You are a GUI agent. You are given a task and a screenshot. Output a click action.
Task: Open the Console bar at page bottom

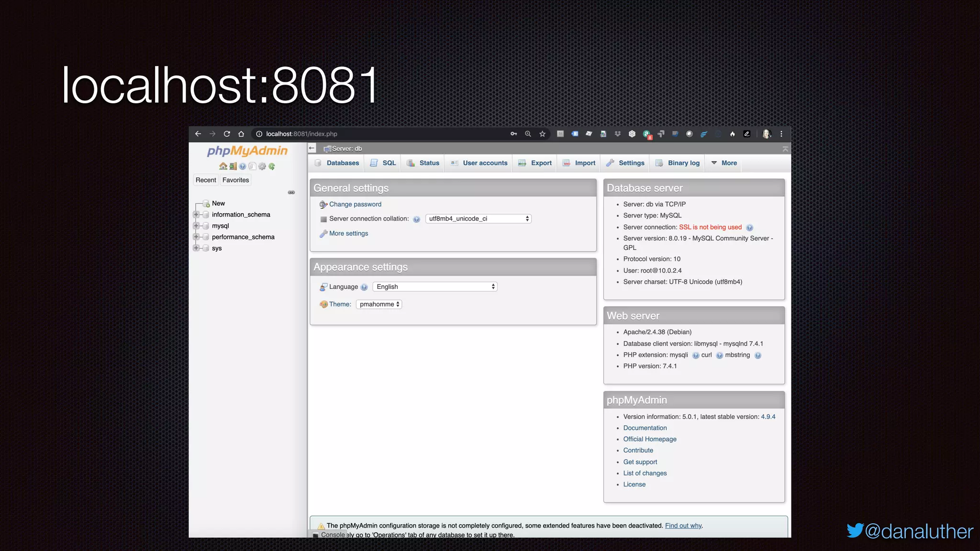point(329,535)
